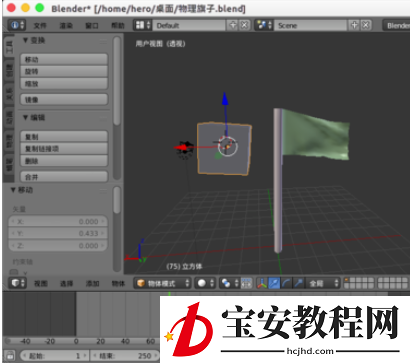The image size is (410, 363).
Task: Add a new scene with plus button
Action: (x=354, y=25)
